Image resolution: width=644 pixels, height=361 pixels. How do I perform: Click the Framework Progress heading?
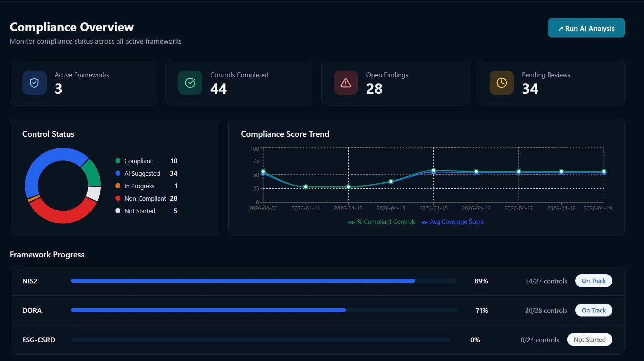pyautogui.click(x=47, y=254)
